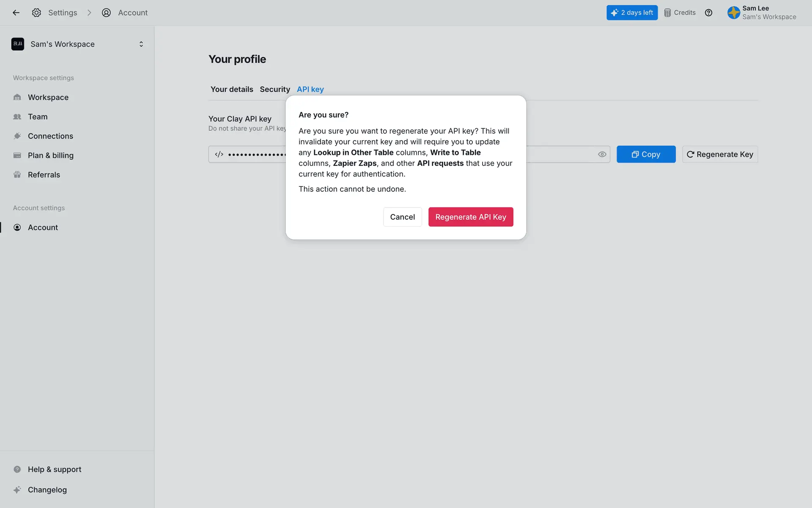Click the back arrow icon
Image resolution: width=812 pixels, height=508 pixels.
point(16,13)
